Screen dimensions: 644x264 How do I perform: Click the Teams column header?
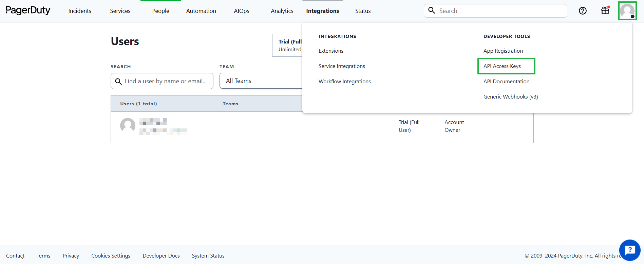click(230, 104)
